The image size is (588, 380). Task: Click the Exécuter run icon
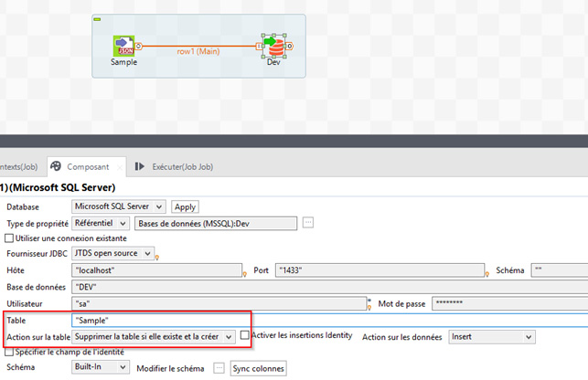pyautogui.click(x=140, y=166)
